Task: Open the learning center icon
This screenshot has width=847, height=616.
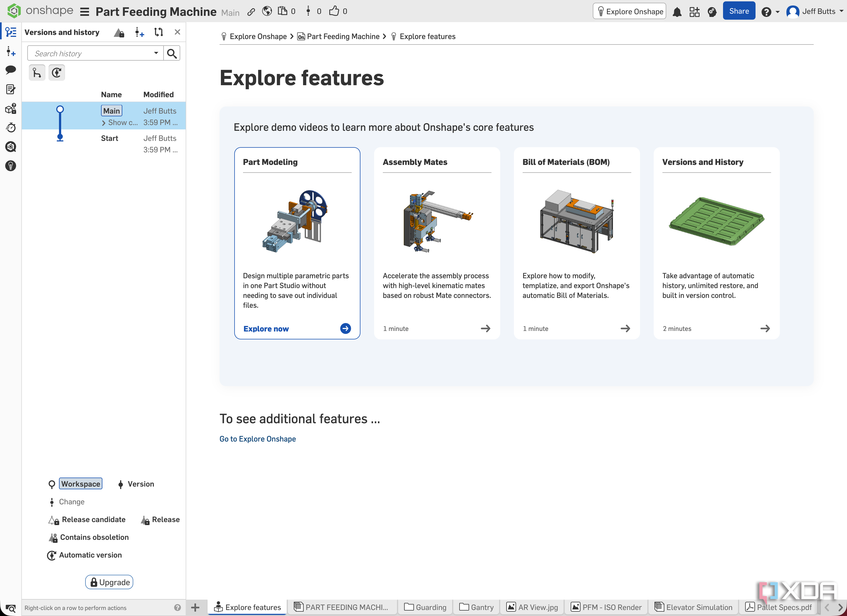Action: click(x=712, y=12)
